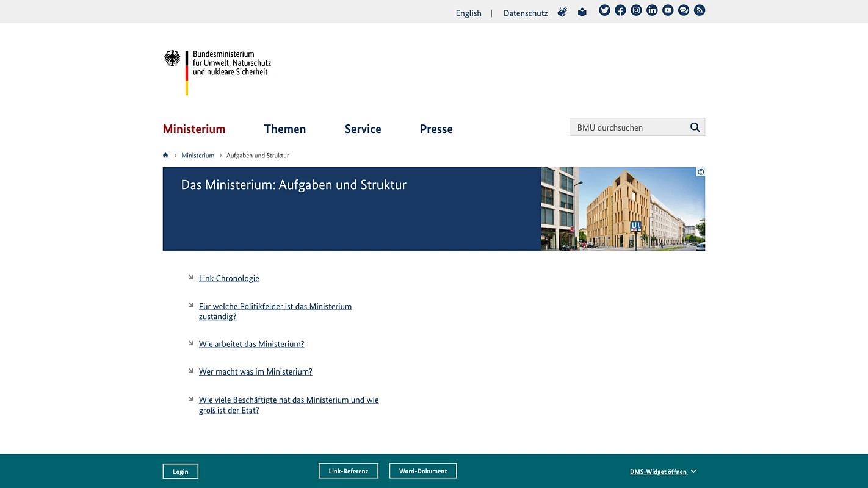Open the sign language (hands) icon
Screen dimensions: 868x488
562,12
